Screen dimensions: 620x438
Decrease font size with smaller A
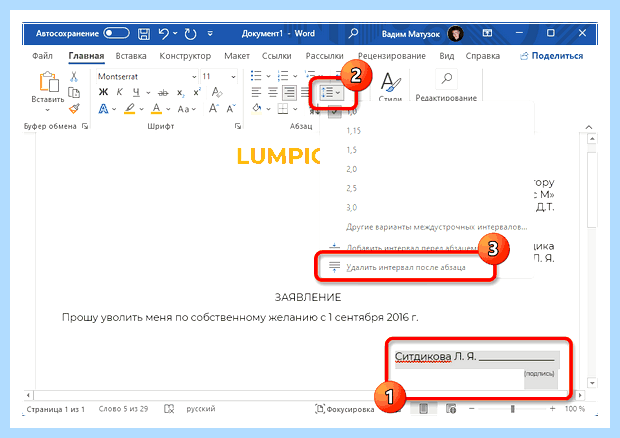pyautogui.click(x=231, y=108)
